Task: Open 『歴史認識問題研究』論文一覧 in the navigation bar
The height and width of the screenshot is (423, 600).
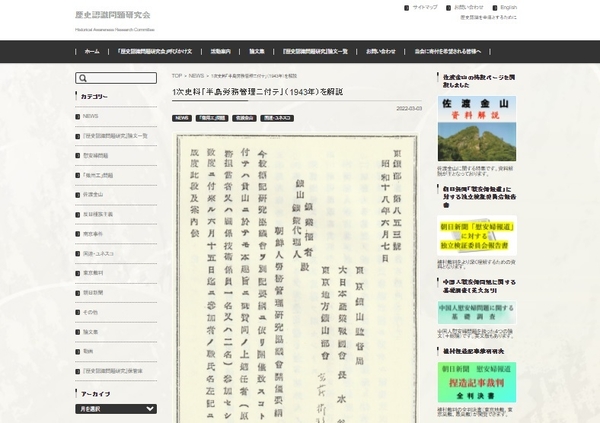Action: pos(315,51)
